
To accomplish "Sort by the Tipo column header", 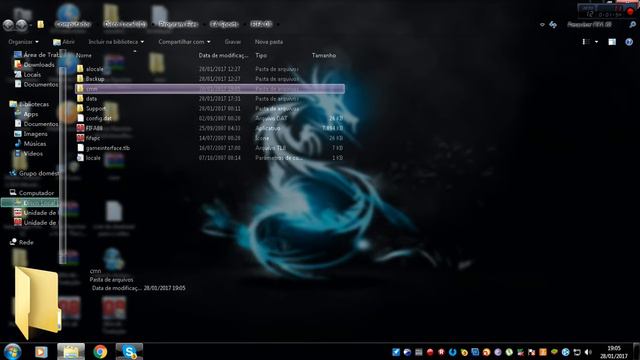I will (261, 55).
